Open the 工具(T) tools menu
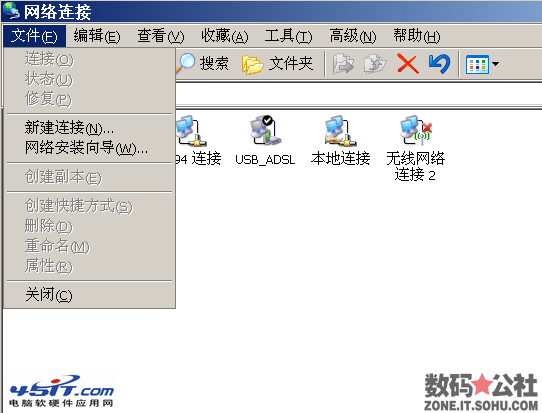This screenshot has width=542, height=413. click(x=288, y=36)
